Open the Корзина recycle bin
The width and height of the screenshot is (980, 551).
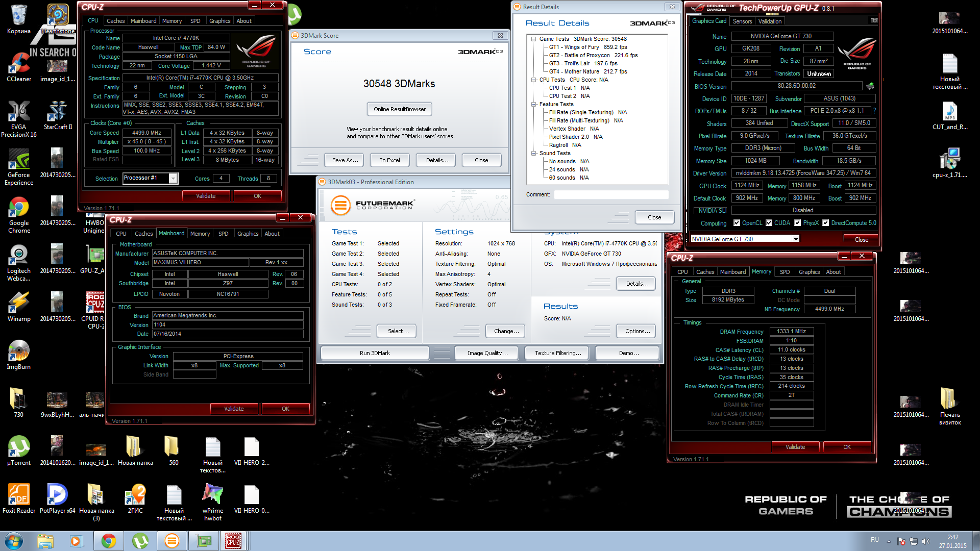pyautogui.click(x=19, y=19)
